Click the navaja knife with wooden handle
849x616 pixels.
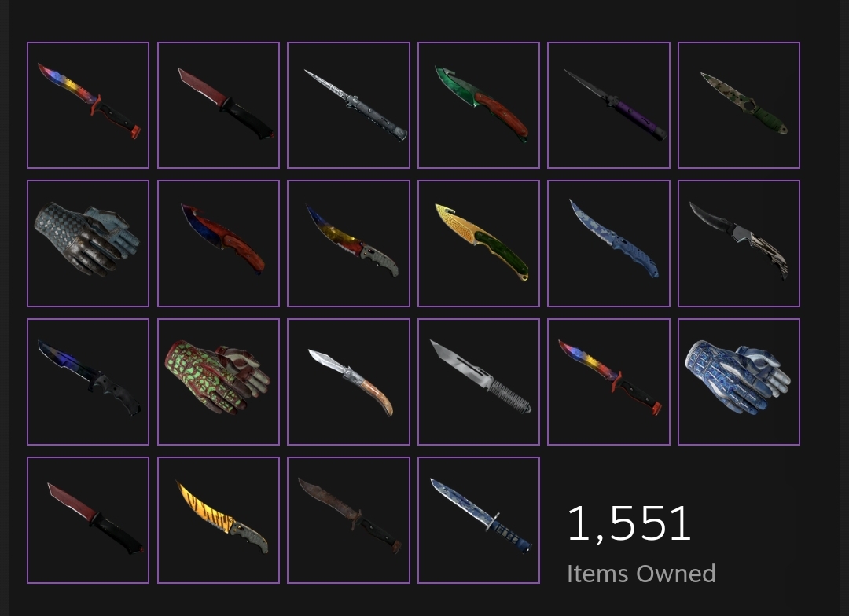click(348, 382)
